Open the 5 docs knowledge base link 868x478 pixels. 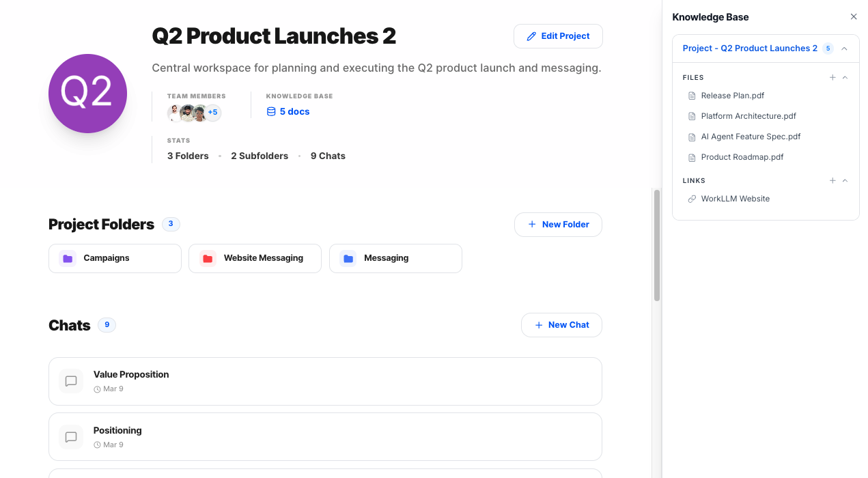click(294, 112)
